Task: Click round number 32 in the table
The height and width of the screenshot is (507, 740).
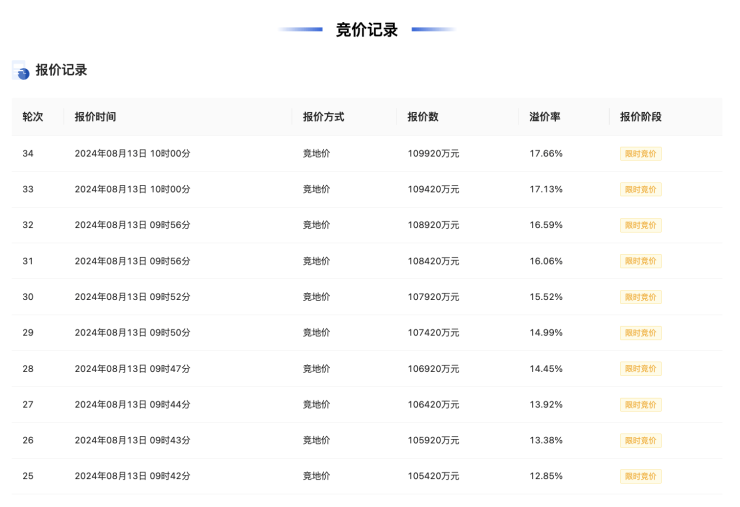Action: 28,225
